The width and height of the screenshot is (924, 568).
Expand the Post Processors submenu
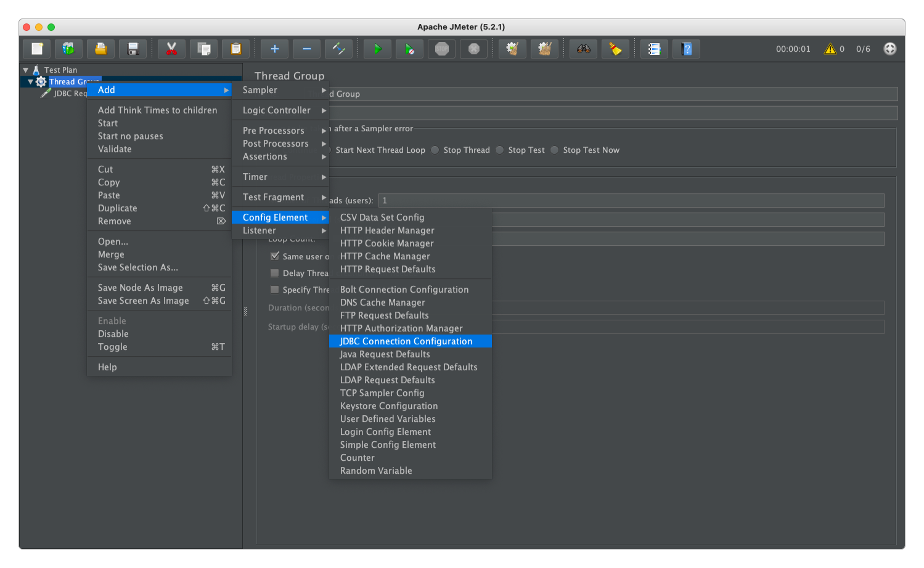pyautogui.click(x=280, y=144)
